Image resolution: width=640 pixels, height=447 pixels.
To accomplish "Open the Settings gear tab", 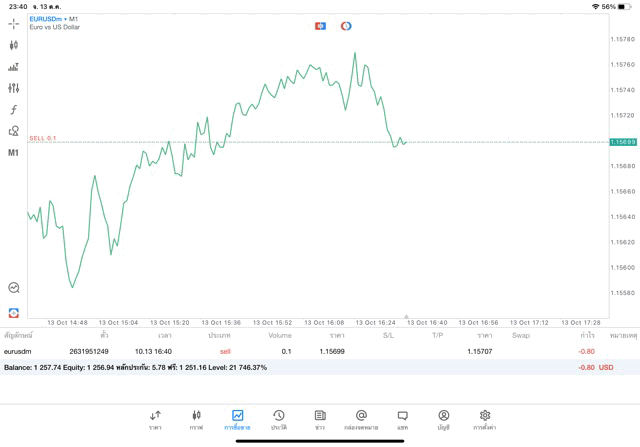I will coord(485,420).
